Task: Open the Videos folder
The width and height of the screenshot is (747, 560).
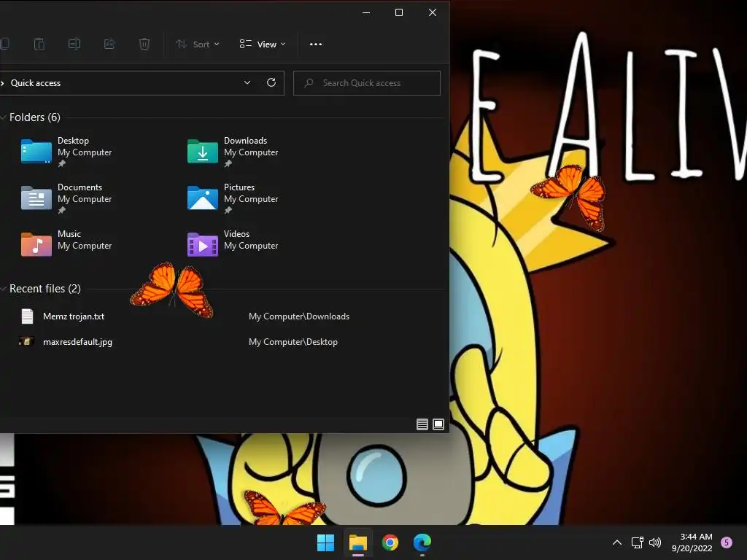Action: click(x=233, y=243)
